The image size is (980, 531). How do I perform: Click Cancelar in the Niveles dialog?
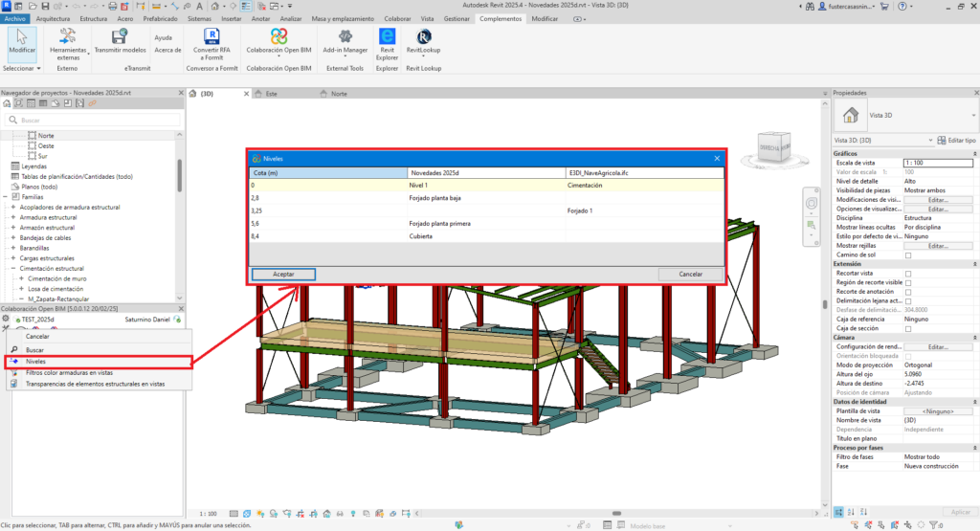click(690, 274)
